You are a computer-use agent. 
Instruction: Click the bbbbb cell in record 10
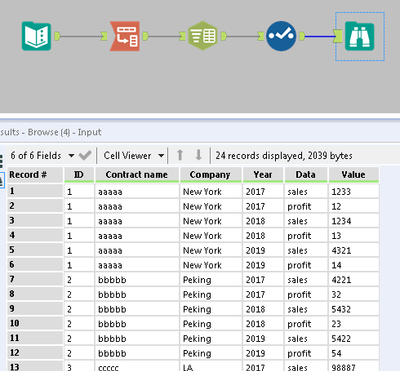(137, 324)
